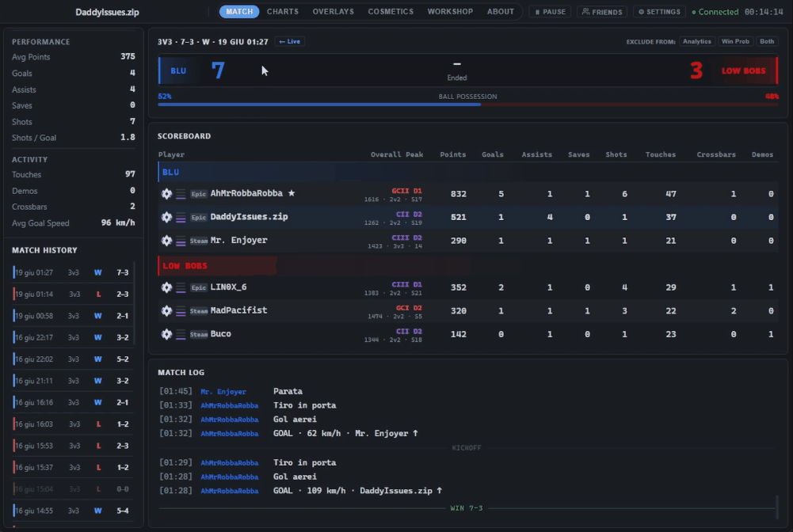The image size is (793, 532).
Task: Click the PAUSE button
Action: (x=551, y=12)
